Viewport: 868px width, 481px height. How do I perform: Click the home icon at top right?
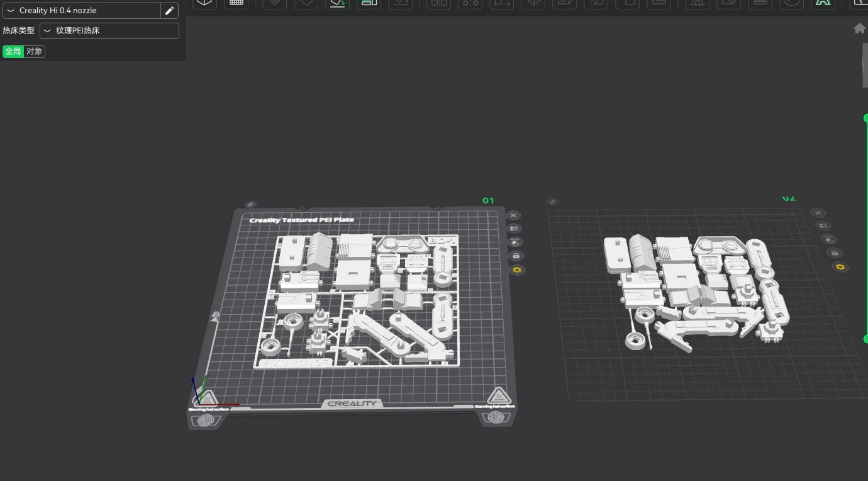859,28
